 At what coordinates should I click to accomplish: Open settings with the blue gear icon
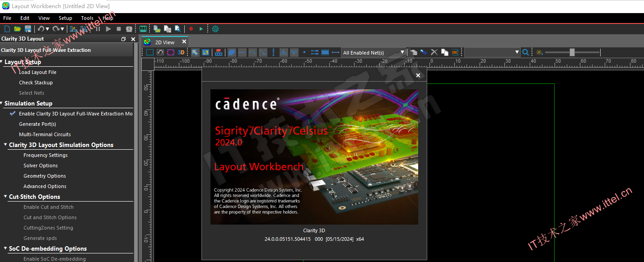click(x=215, y=29)
